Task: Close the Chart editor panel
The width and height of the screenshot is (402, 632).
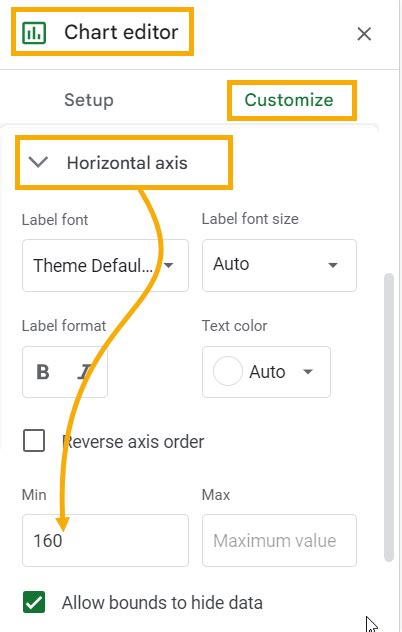Action: click(364, 34)
